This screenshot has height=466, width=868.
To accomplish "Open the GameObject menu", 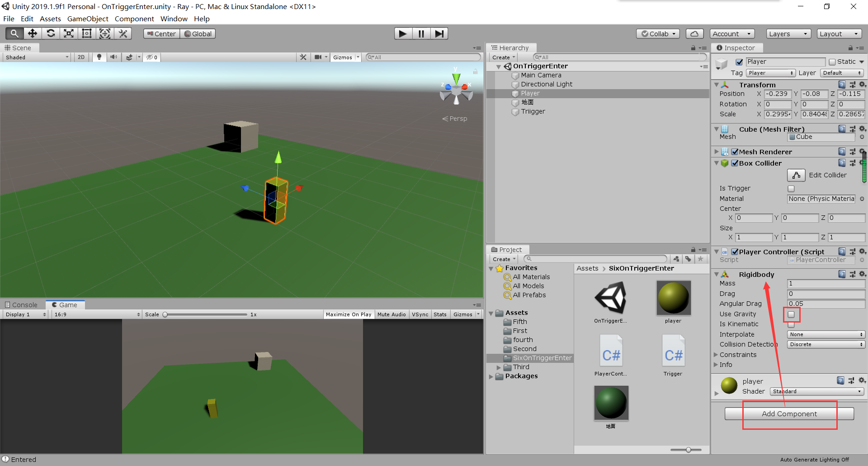I will pyautogui.click(x=88, y=19).
